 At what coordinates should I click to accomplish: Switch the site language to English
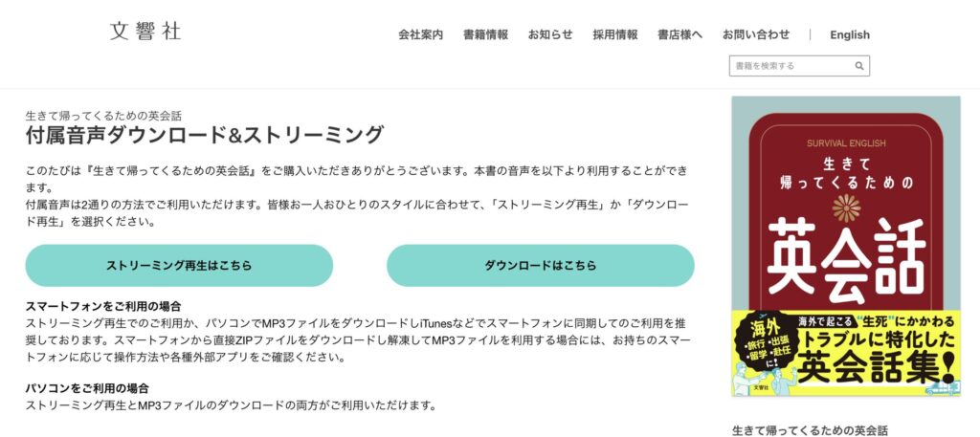(x=850, y=35)
